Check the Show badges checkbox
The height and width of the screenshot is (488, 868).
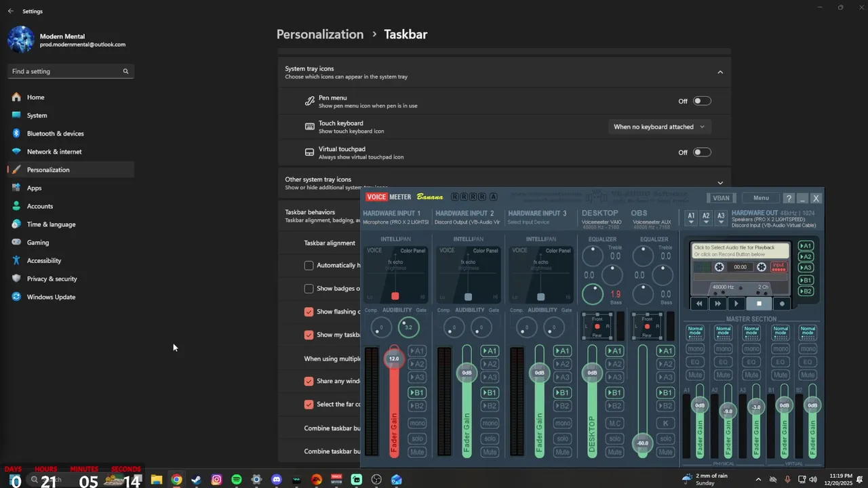click(x=309, y=289)
